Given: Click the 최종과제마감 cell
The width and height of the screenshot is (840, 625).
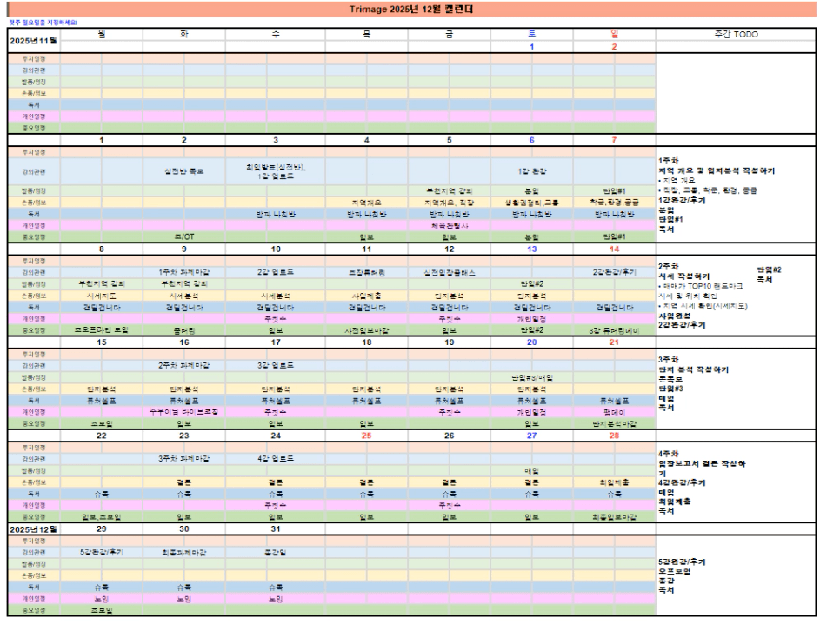Looking at the screenshot, I should pyautogui.click(x=184, y=552).
